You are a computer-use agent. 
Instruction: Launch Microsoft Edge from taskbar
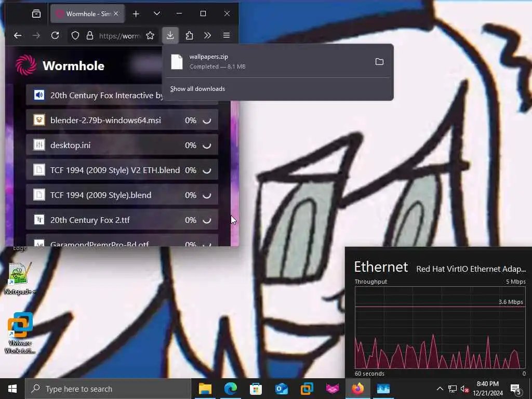[230, 389]
